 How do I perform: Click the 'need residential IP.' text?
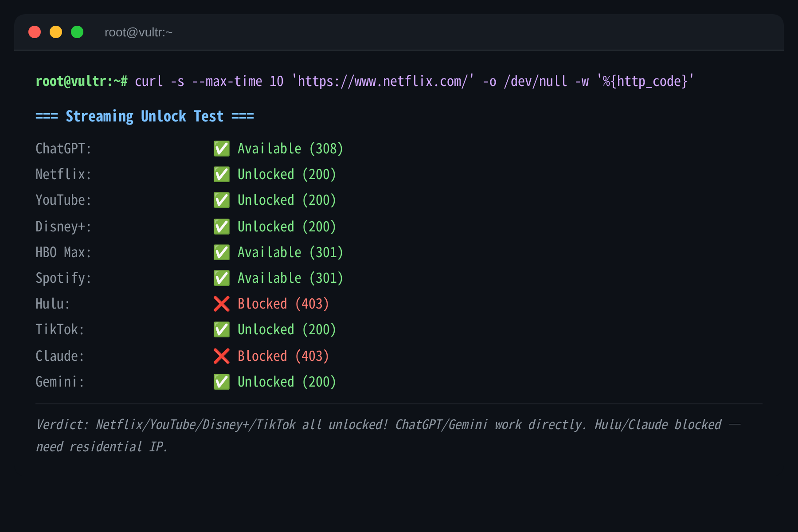102,447
